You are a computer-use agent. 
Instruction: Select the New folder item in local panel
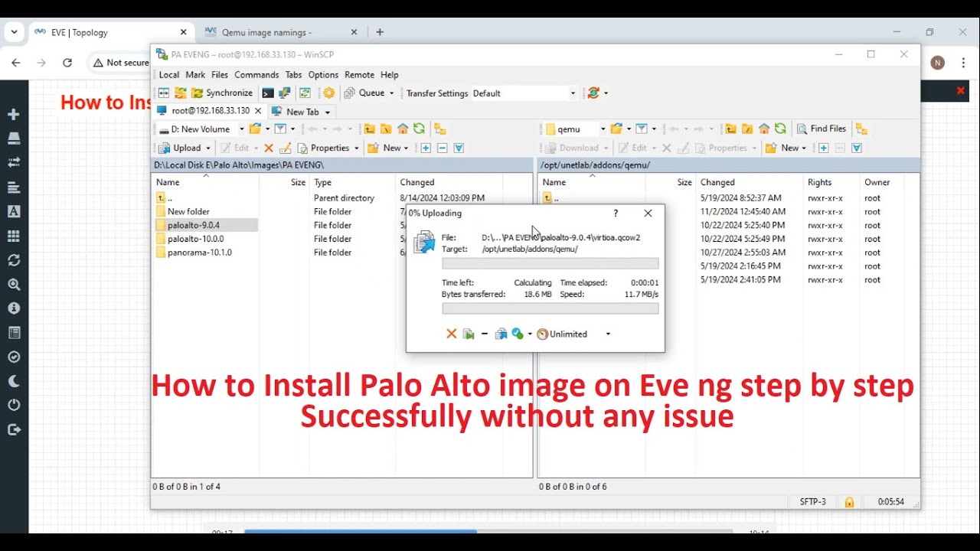pos(188,211)
